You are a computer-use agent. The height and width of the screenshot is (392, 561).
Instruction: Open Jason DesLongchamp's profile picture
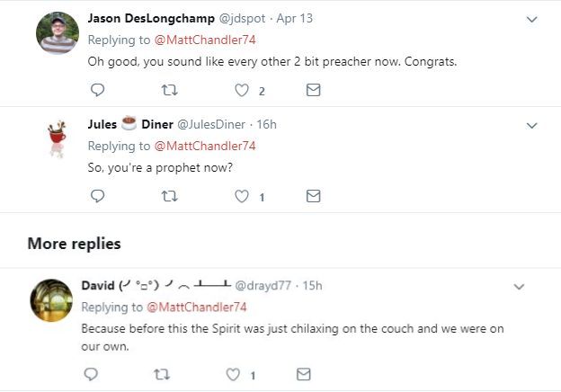(x=57, y=34)
